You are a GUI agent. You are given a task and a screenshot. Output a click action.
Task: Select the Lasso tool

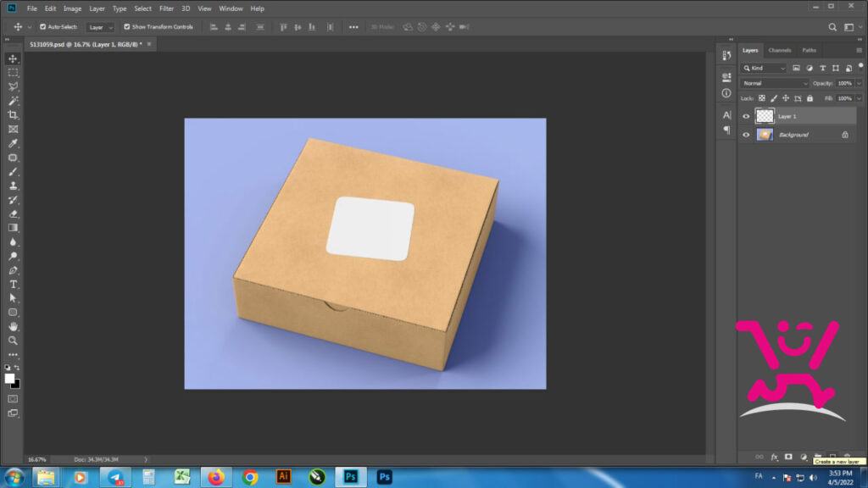pos(13,87)
